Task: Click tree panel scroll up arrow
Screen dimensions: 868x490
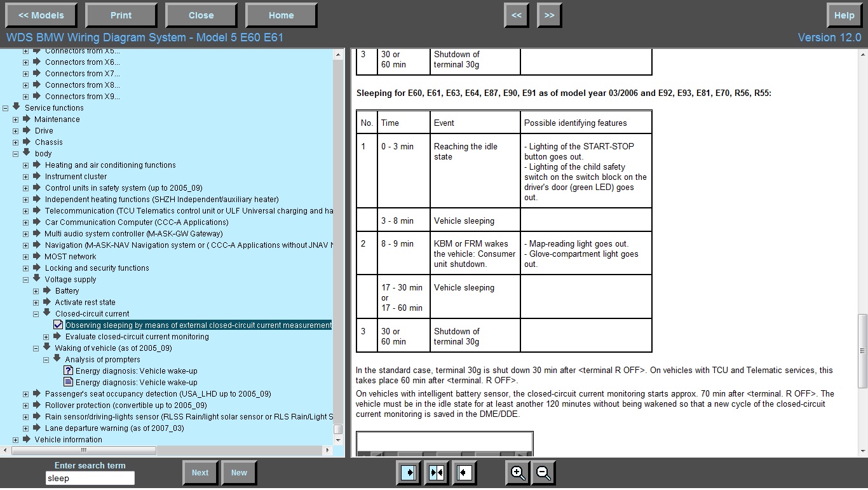Action: [339, 55]
